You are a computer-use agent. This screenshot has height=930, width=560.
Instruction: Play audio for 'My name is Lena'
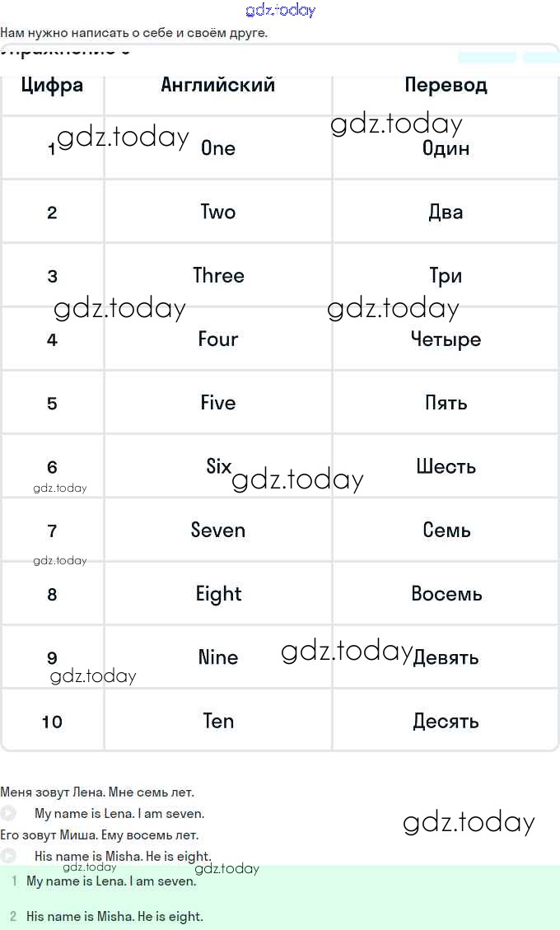8,813
